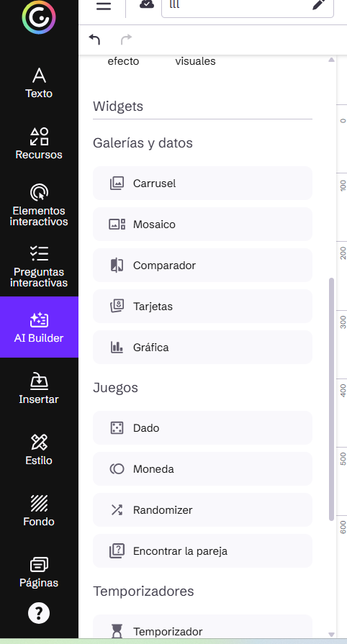Select the AI Builder tab
Screen dimensions: 347x644
[x=39, y=327]
